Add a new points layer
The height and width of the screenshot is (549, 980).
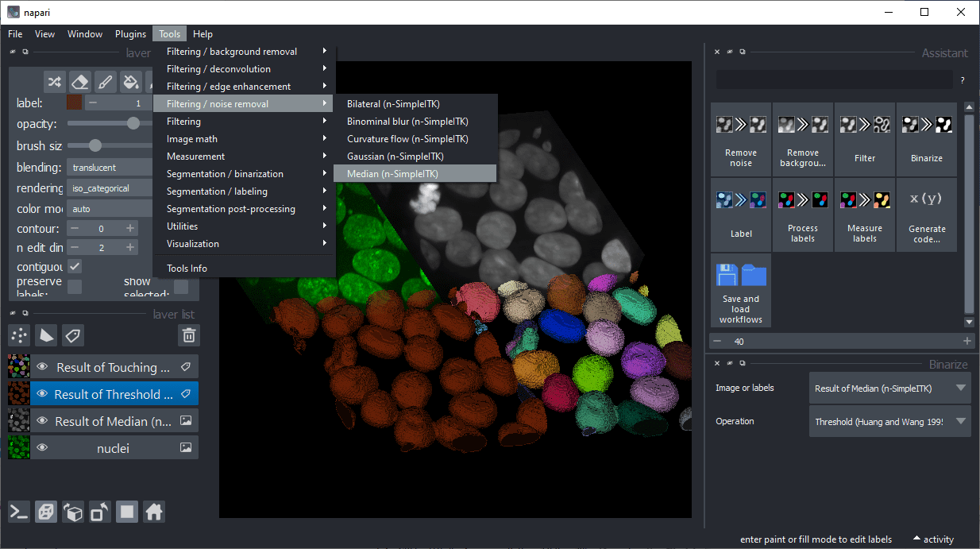pyautogui.click(x=20, y=335)
